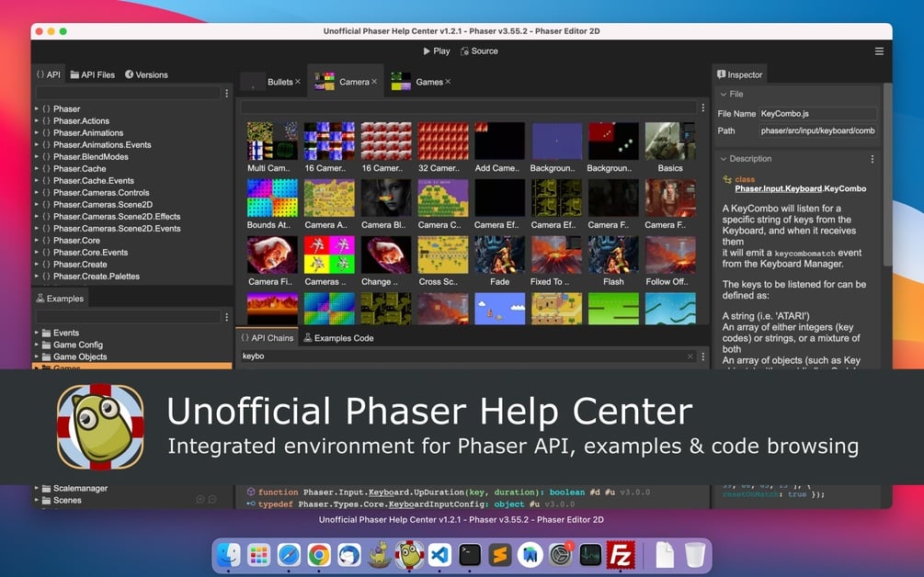The width and height of the screenshot is (924, 577).
Task: Collapse the File section in Inspector
Action: pos(723,95)
